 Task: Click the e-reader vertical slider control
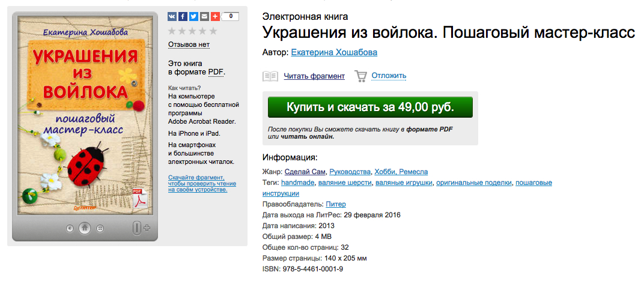(137, 228)
